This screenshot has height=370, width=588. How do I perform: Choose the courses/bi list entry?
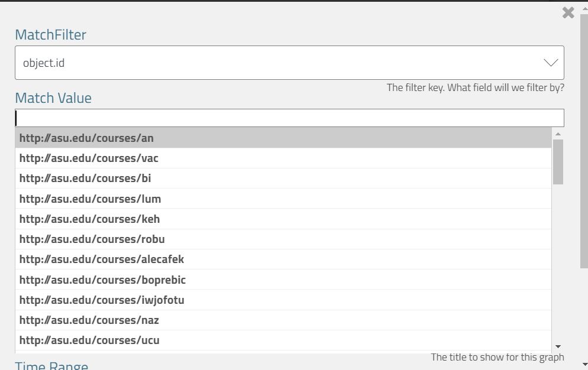pyautogui.click(x=85, y=178)
